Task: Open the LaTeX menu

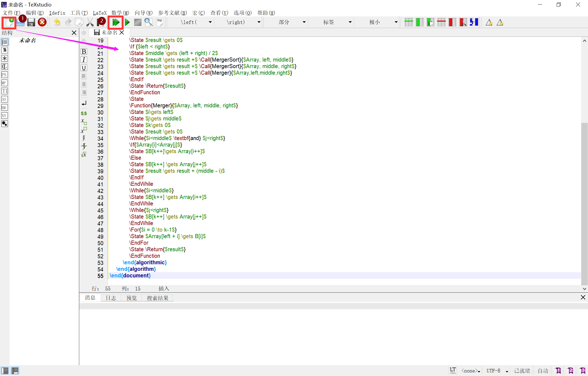Action: click(100, 13)
